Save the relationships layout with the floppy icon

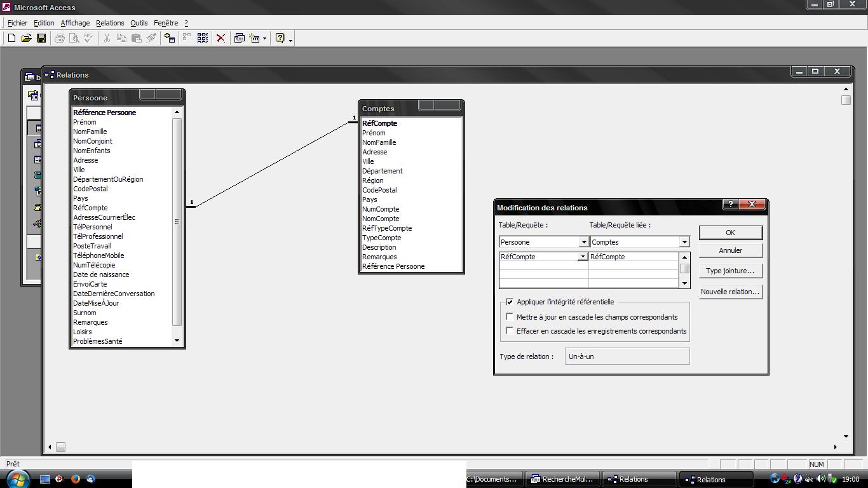(41, 38)
